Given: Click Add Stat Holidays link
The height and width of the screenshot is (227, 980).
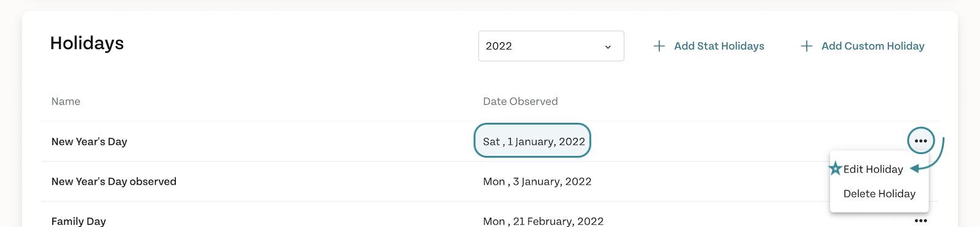Looking at the screenshot, I should pyautogui.click(x=719, y=46).
